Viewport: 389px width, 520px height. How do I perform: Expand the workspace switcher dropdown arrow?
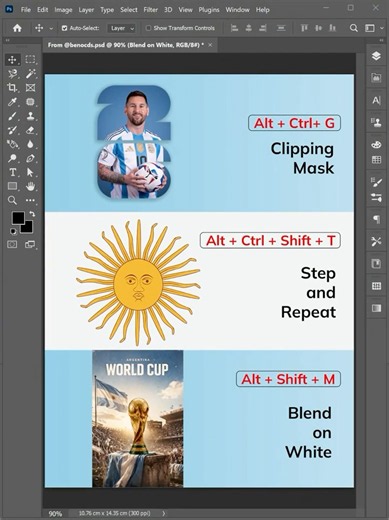(x=381, y=28)
